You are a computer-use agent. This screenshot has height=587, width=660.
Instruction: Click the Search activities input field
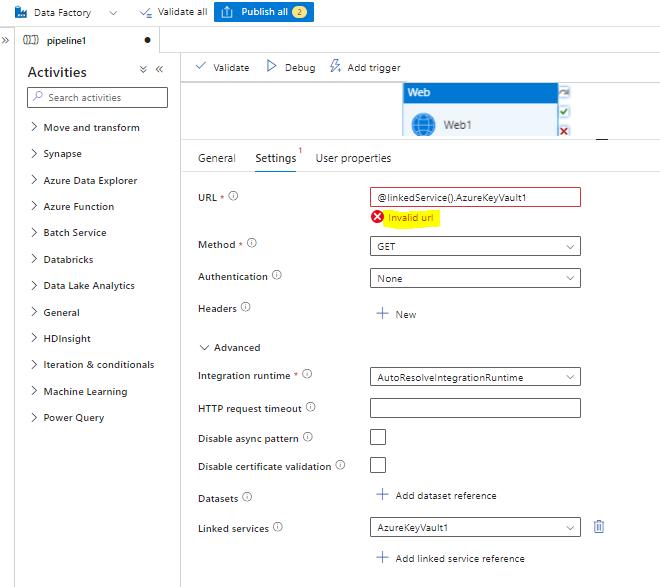[x=97, y=97]
